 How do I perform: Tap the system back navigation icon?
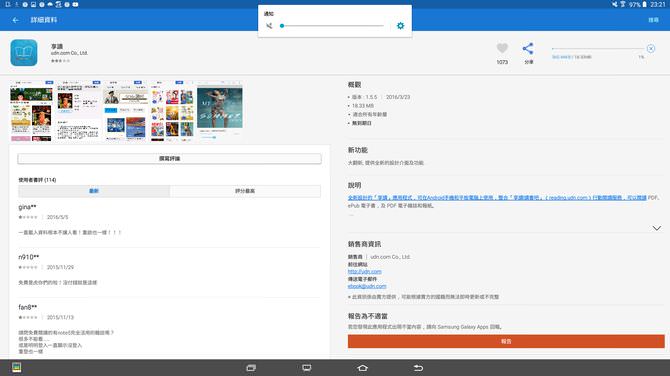tap(418, 368)
